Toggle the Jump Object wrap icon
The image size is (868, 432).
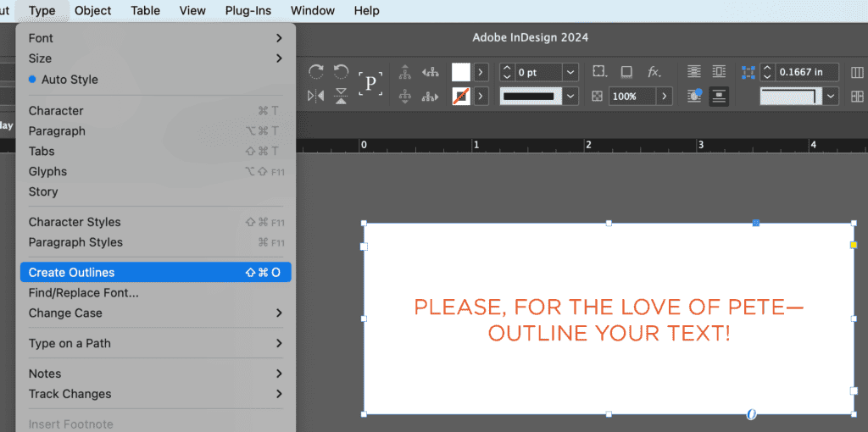click(x=719, y=97)
